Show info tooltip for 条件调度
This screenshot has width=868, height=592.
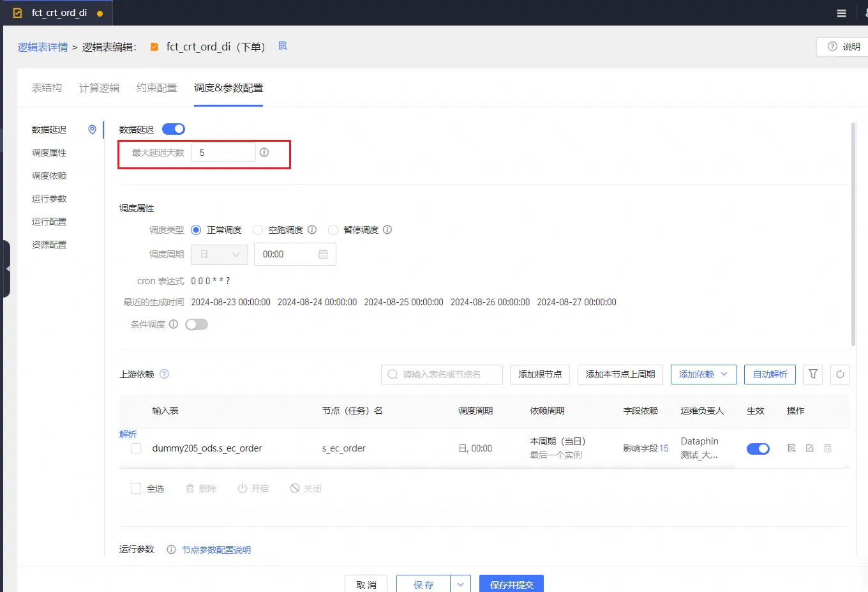click(x=174, y=324)
